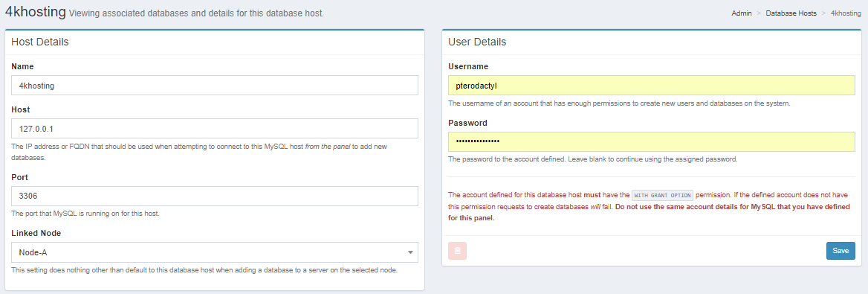This screenshot has width=868, height=294.
Task: Edit the Name field containing 4khosting
Action: 214,86
